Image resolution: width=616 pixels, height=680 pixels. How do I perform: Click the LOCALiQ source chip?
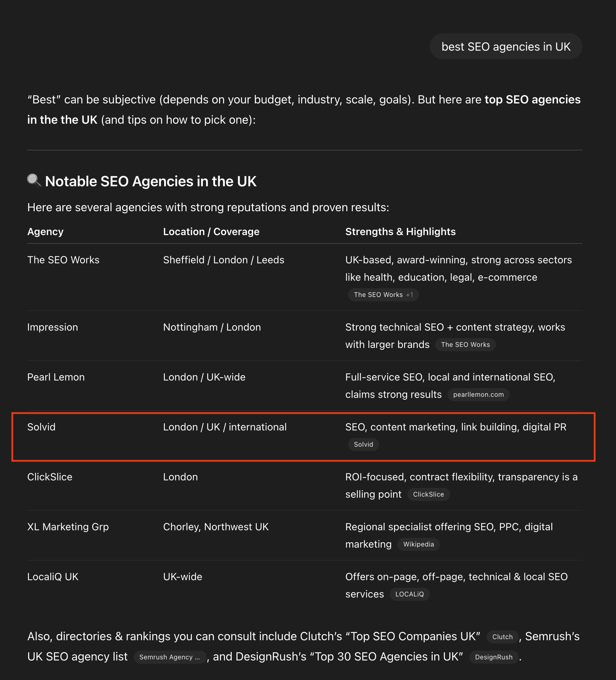coord(409,594)
